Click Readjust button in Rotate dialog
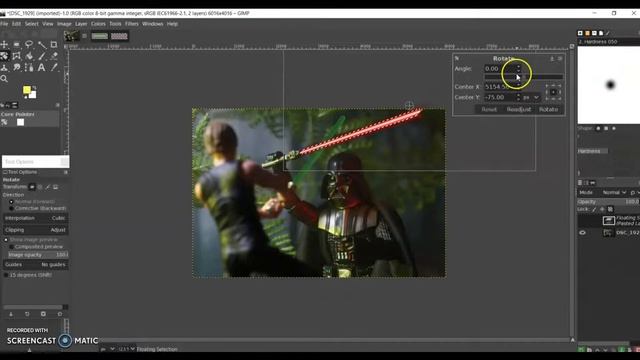 coord(519,109)
